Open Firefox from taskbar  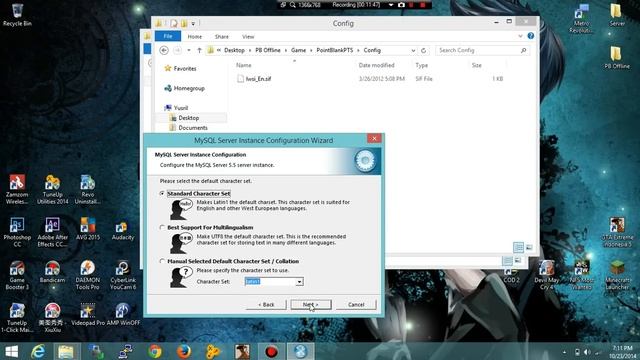(x=184, y=351)
